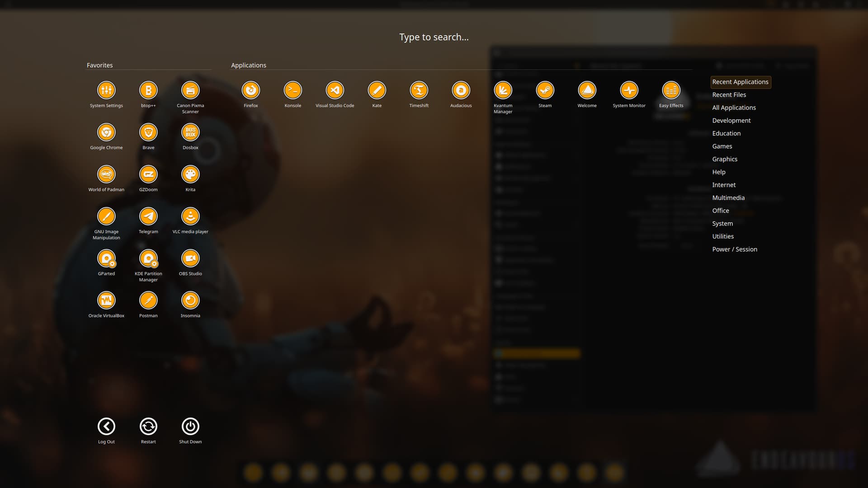Launch VLC media player

click(190, 216)
